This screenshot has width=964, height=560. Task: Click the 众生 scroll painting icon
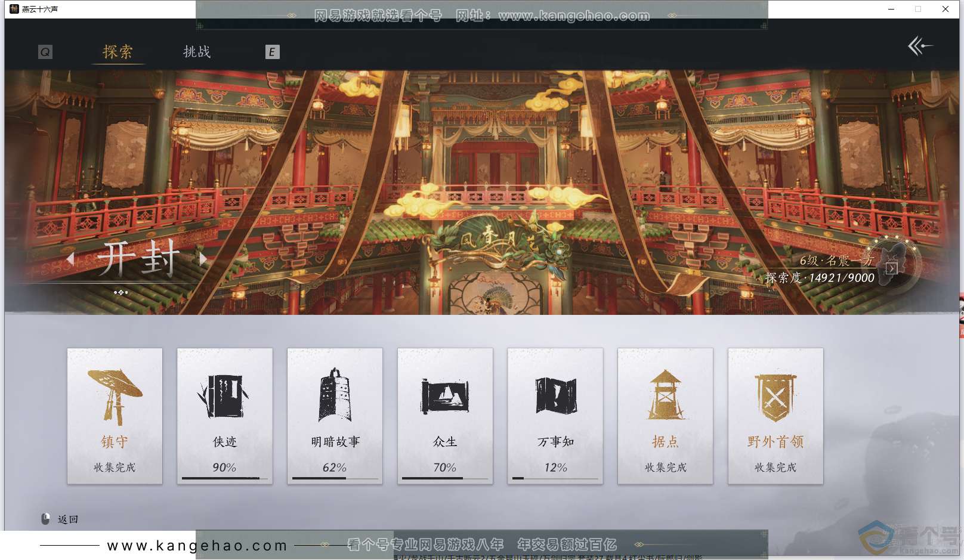(445, 396)
